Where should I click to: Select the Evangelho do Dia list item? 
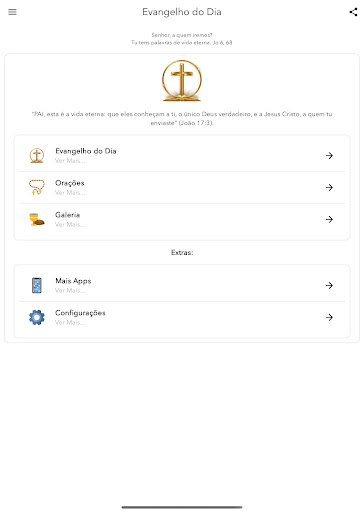pyautogui.click(x=182, y=155)
